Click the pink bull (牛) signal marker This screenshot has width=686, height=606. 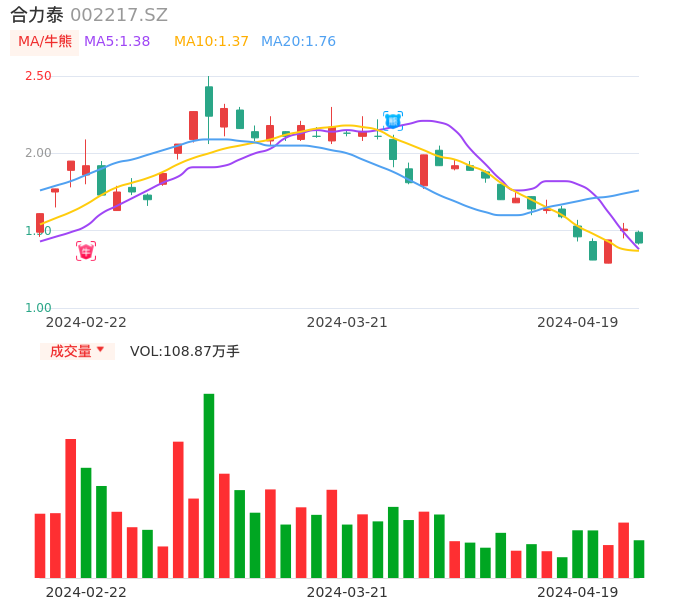tap(86, 251)
